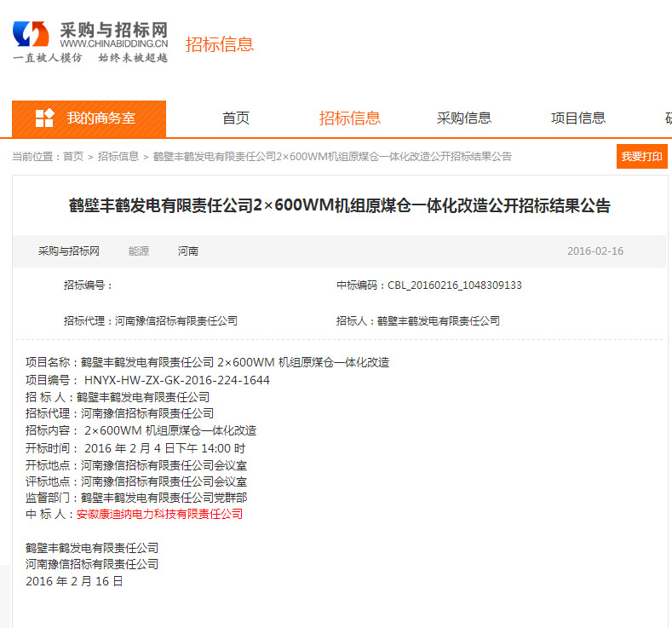Select the 能源 category tag
The width and height of the screenshot is (672, 628).
[139, 251]
